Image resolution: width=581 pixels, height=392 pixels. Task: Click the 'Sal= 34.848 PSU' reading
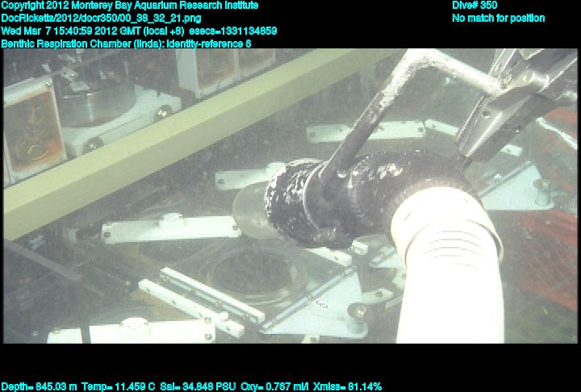click(198, 387)
